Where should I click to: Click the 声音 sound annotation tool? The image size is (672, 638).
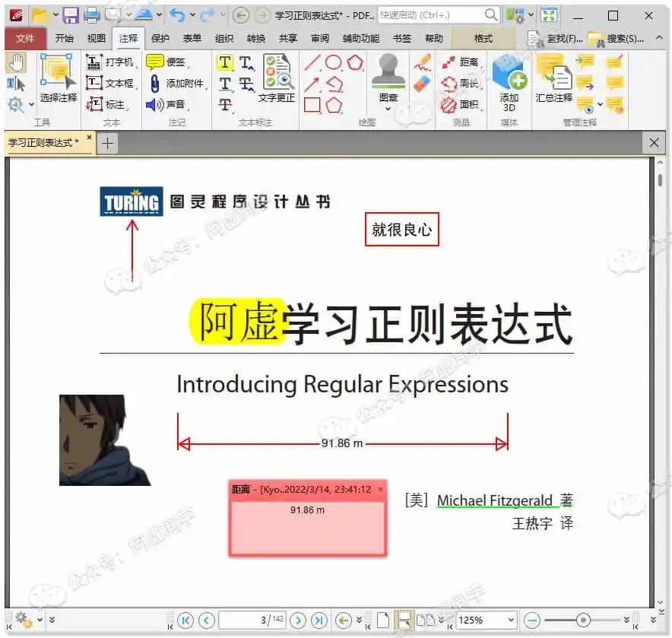[167, 104]
